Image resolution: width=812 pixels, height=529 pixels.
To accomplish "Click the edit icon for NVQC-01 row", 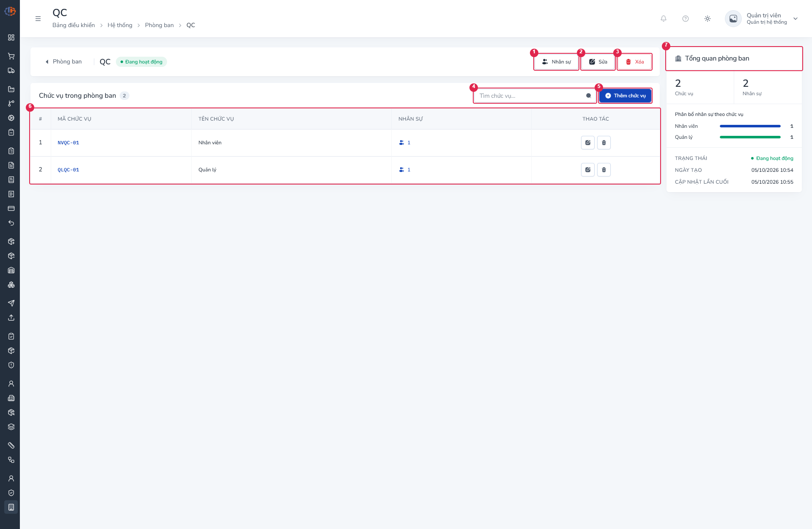I will [x=588, y=143].
